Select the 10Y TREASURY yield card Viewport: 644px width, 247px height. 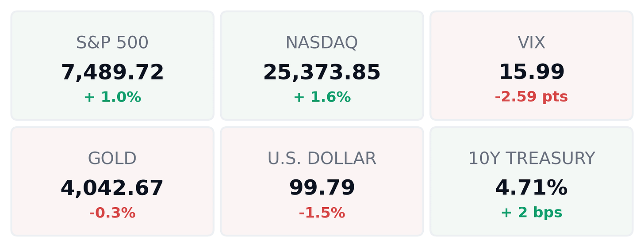532,181
